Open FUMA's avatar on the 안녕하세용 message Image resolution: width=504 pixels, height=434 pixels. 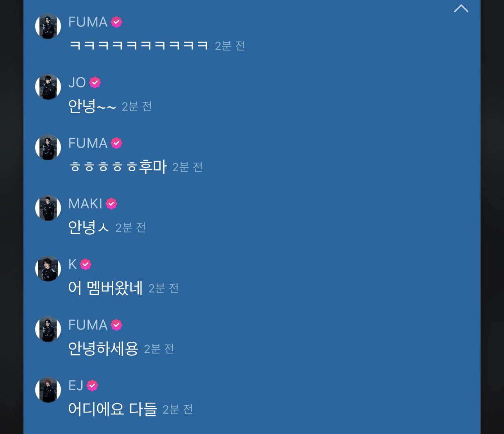48,329
